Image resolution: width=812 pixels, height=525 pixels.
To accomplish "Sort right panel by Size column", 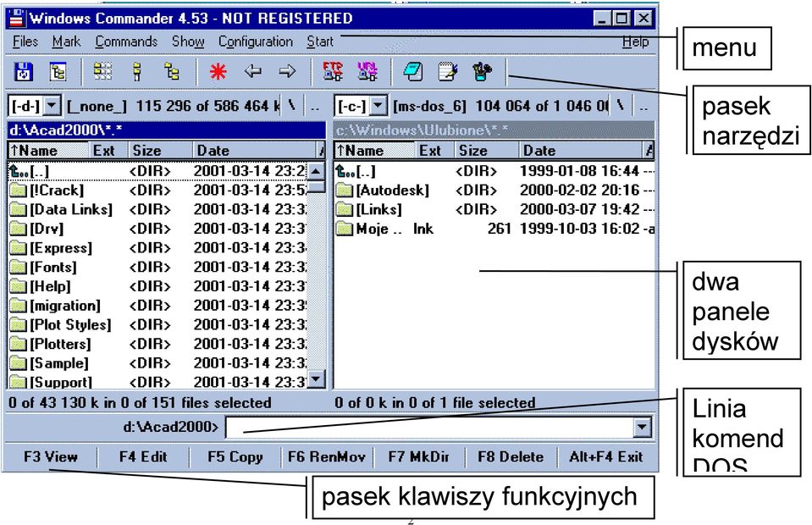I will [487, 151].
